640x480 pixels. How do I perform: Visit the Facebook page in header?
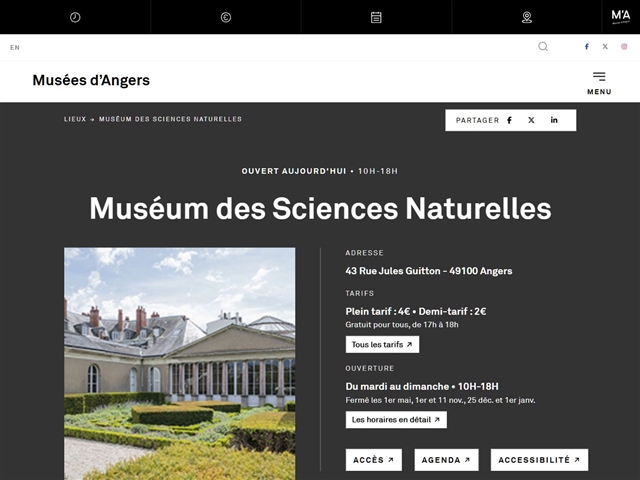point(587,47)
